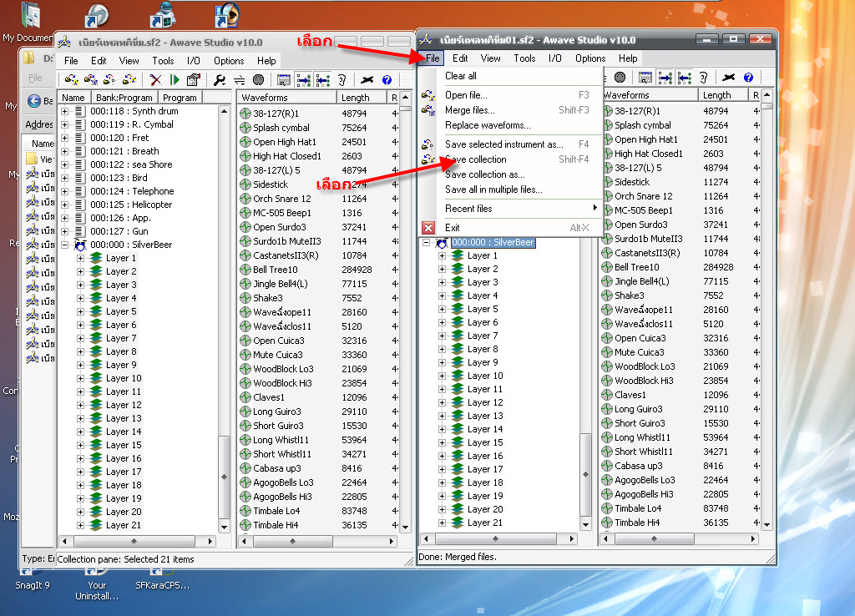Expand 000:124 Telephone in left tree

point(65,191)
